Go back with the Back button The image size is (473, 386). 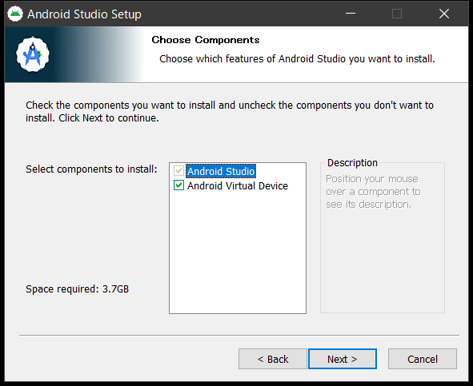coord(272,359)
